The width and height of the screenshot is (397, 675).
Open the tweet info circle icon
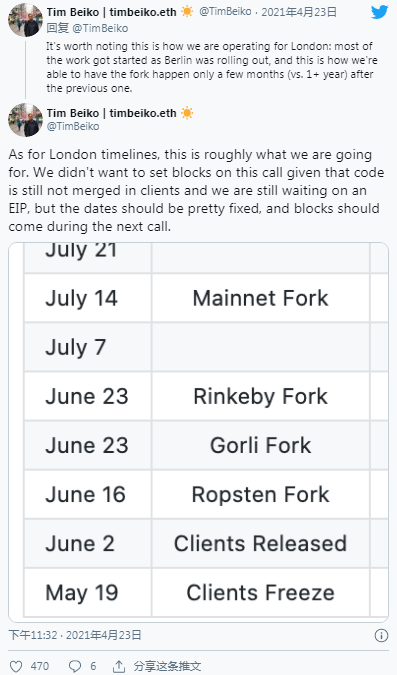tap(381, 635)
